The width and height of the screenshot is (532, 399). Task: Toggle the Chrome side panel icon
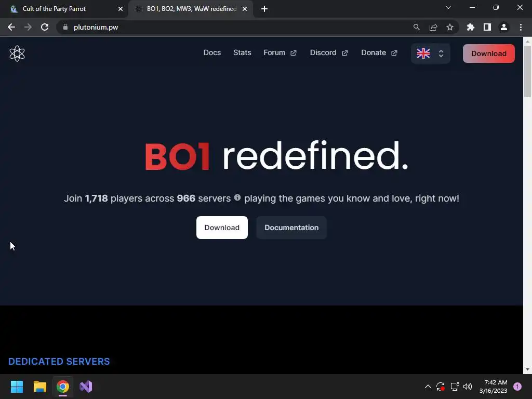[487, 27]
